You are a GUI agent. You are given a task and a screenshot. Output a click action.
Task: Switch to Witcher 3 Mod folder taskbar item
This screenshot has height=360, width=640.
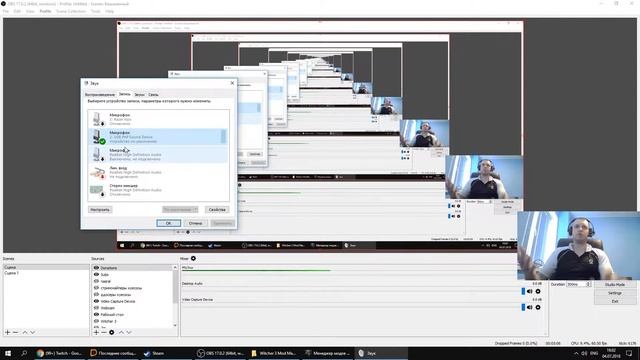273,353
